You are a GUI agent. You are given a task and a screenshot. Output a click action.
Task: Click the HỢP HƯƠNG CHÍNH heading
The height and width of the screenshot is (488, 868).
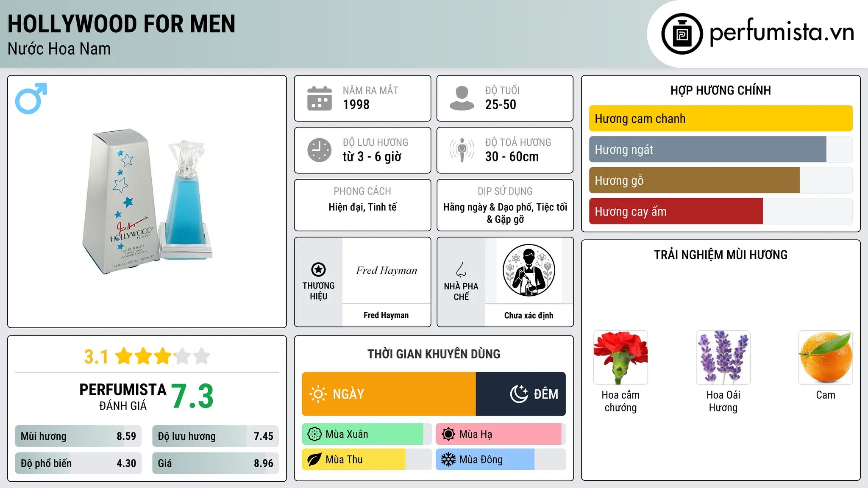pos(721,90)
